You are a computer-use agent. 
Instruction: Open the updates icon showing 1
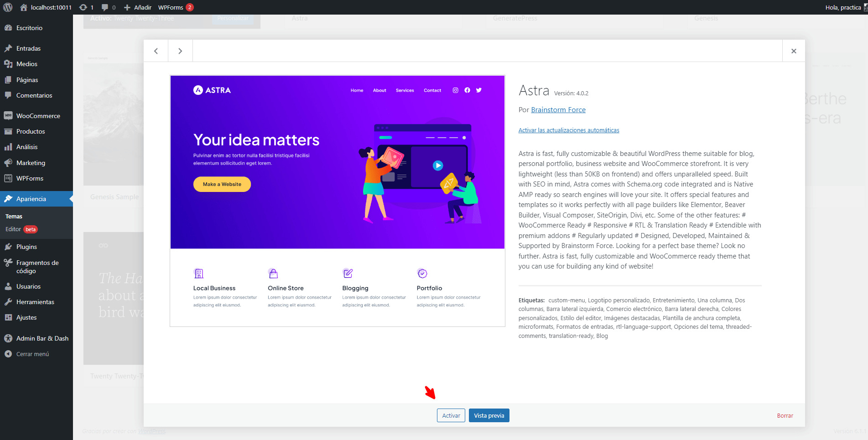click(83, 7)
